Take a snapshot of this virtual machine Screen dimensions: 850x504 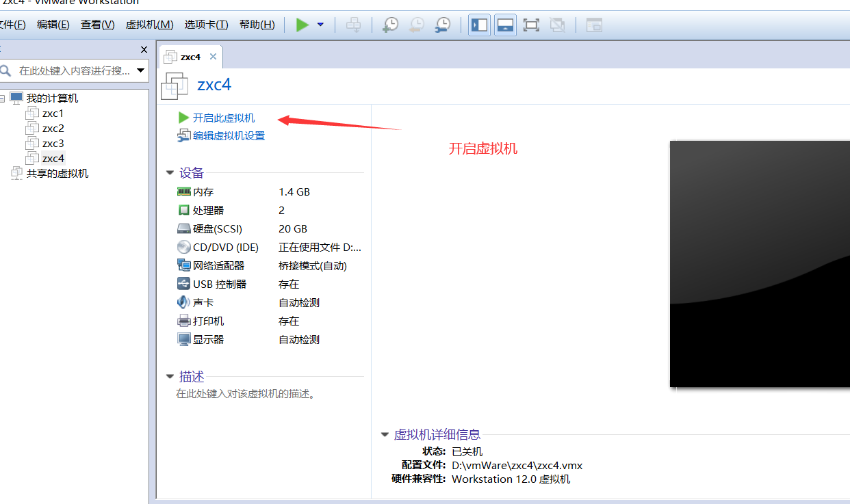click(x=390, y=25)
